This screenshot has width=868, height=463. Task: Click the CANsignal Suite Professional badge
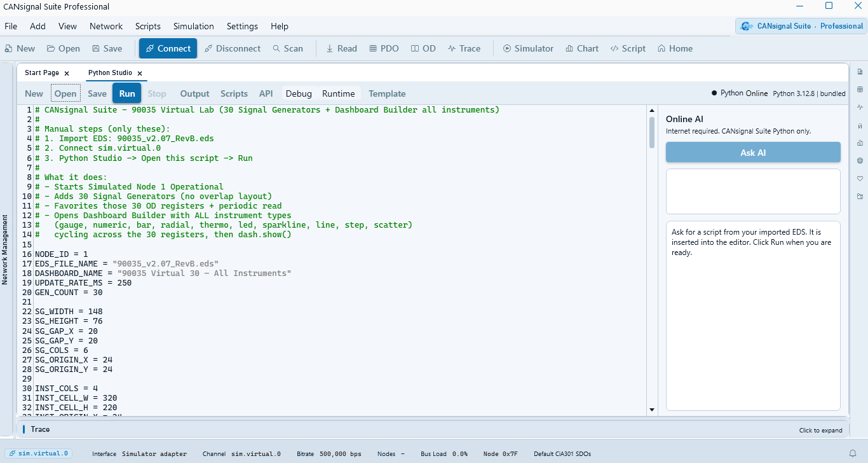pos(801,26)
